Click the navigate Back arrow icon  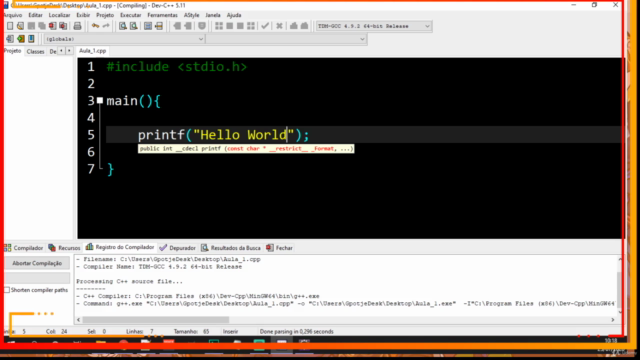tap(177, 26)
